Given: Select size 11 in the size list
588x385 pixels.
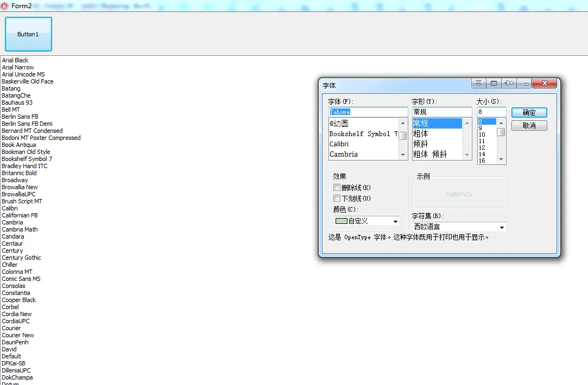Looking at the screenshot, I should (487, 141).
